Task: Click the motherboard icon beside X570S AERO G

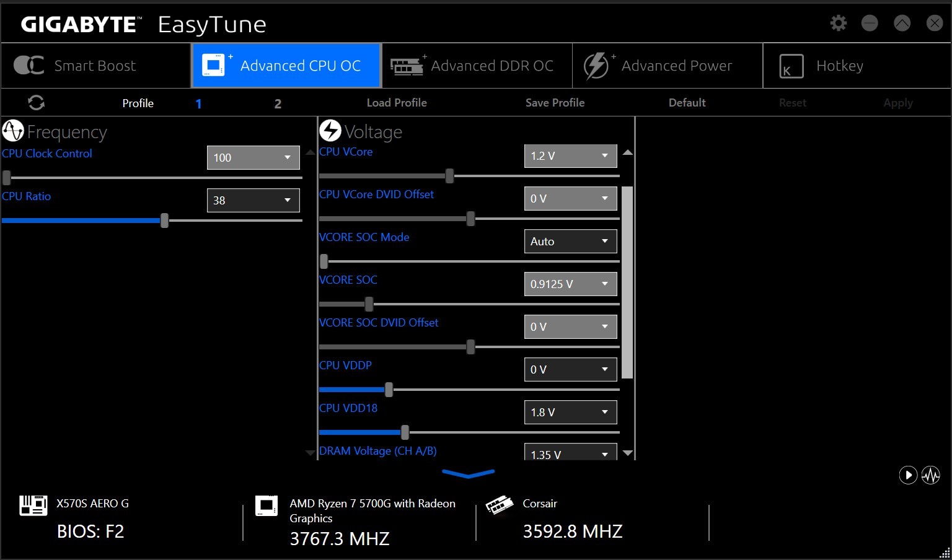Action: pyautogui.click(x=33, y=505)
